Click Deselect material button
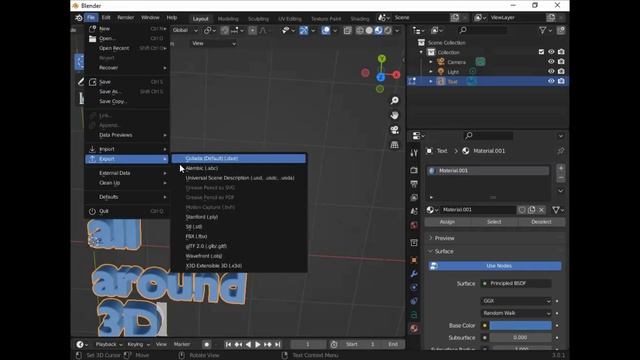The height and width of the screenshot is (360, 640). coord(542,222)
